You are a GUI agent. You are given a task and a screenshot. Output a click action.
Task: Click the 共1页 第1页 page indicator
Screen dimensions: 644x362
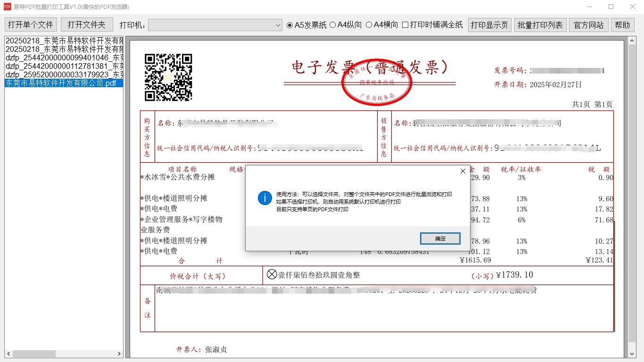592,104
